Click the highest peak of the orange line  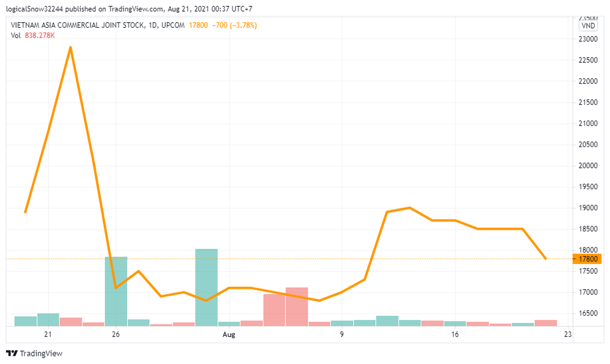click(x=71, y=47)
